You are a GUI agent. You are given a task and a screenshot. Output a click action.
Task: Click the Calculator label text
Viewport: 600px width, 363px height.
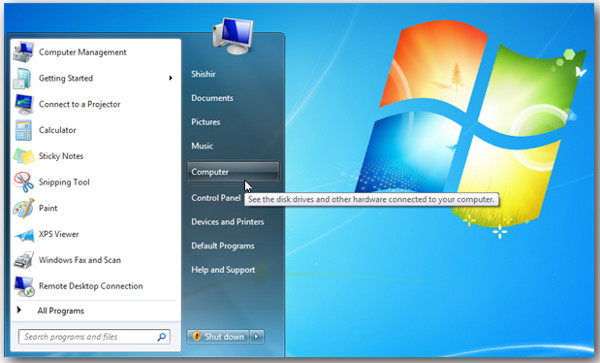[x=57, y=130]
